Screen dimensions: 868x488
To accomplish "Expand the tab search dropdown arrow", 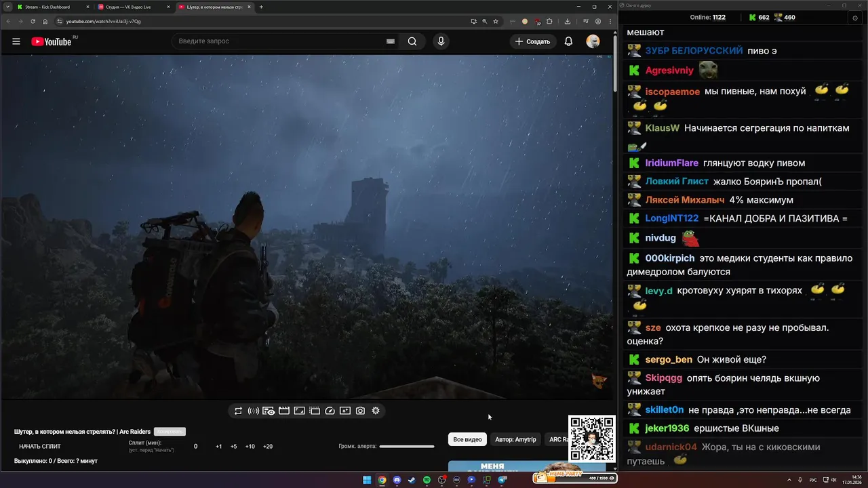I will tap(6, 7).
